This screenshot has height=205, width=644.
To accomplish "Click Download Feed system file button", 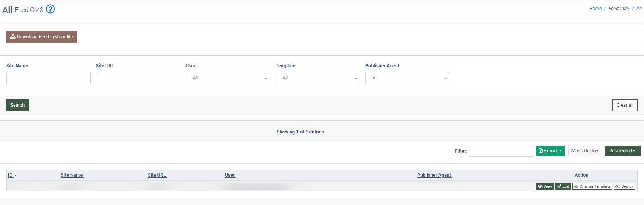I will point(41,37).
